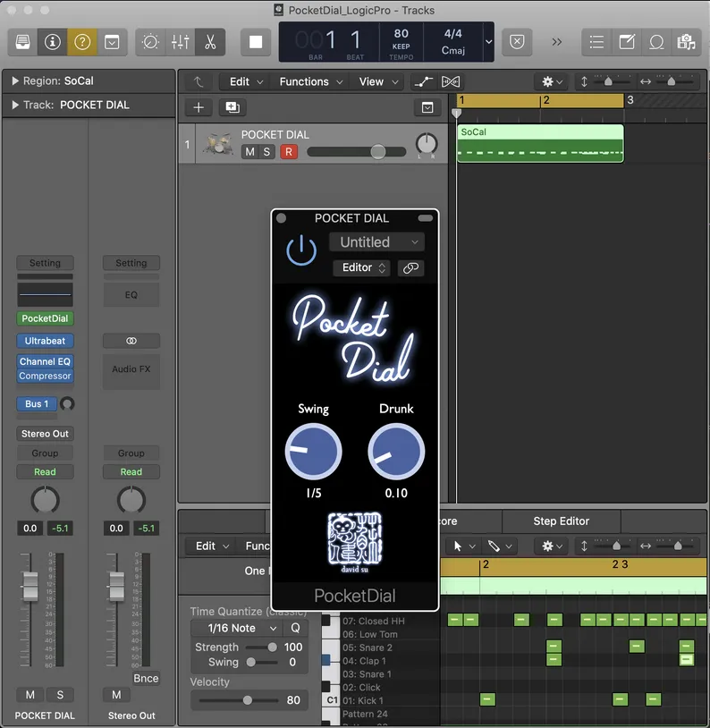The height and width of the screenshot is (728, 710).
Task: Click the automation curve icon in Tracks menu bar
Action: click(x=424, y=81)
